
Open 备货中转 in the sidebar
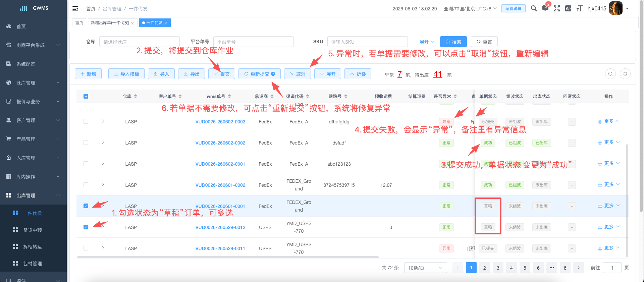33,230
